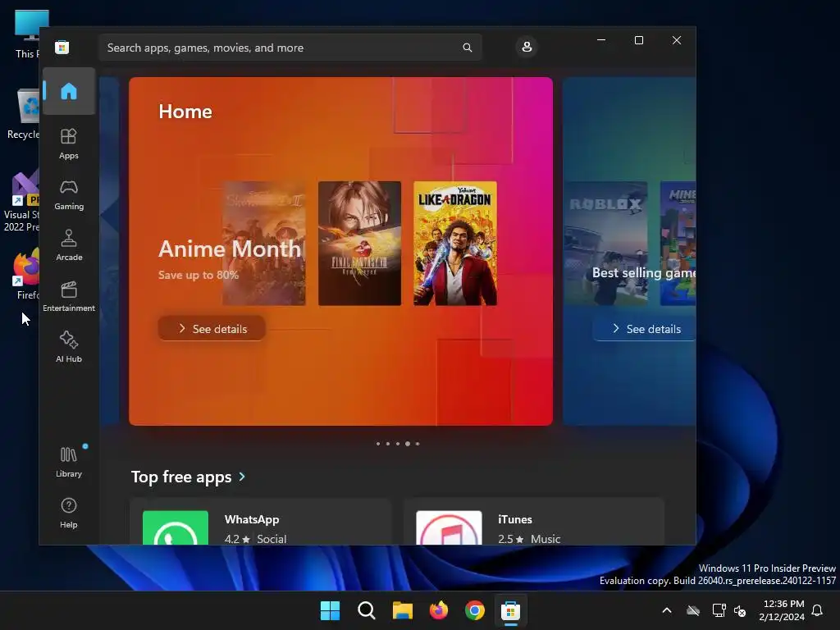
Task: Select the This PC desktop icon
Action: (27, 34)
